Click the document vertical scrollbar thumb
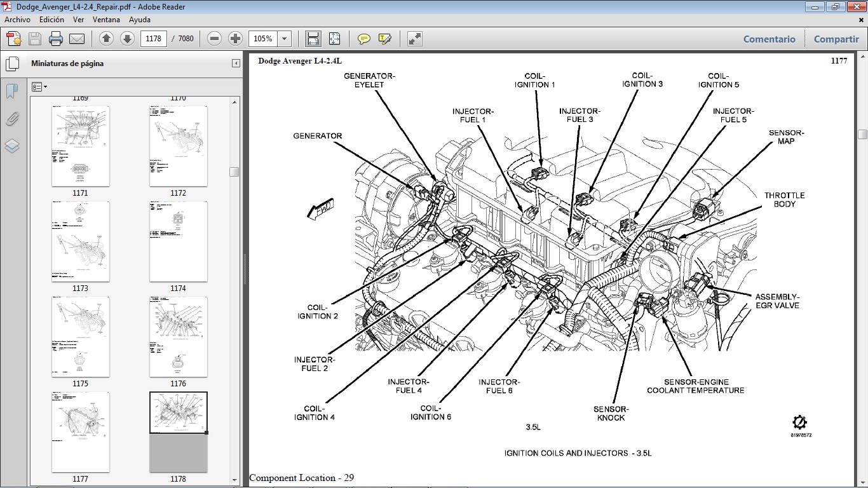868x488 pixels. tap(862, 134)
